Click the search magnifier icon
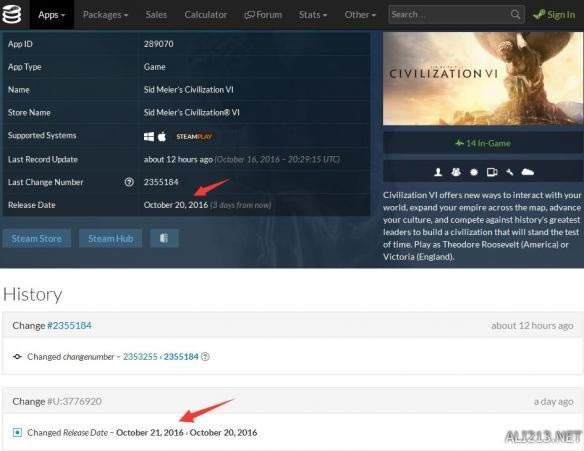The image size is (584, 451). [515, 15]
